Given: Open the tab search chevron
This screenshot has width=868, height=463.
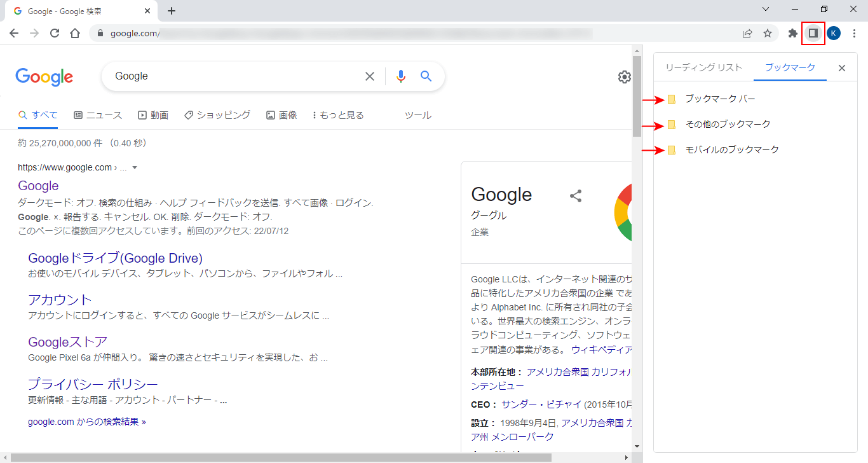Looking at the screenshot, I should click(766, 9).
